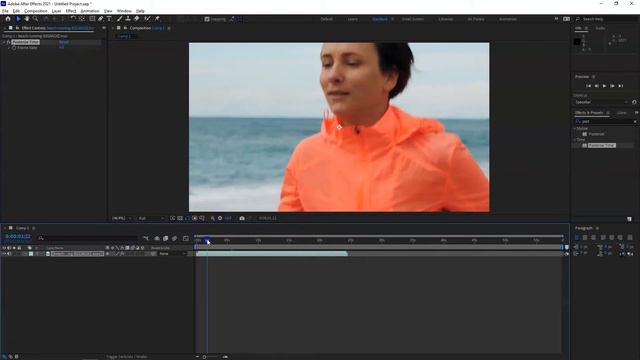
Task: Select the Hand tool
Action: [x=27, y=19]
